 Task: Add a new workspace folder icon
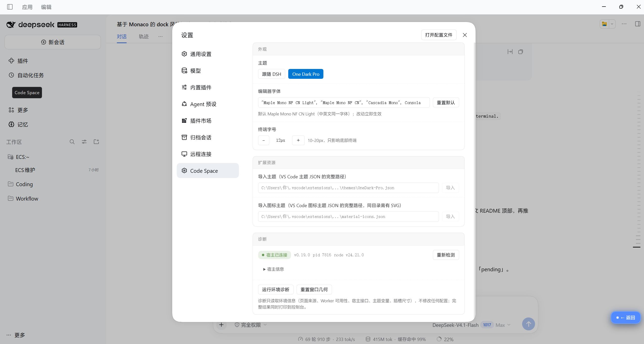(x=96, y=142)
